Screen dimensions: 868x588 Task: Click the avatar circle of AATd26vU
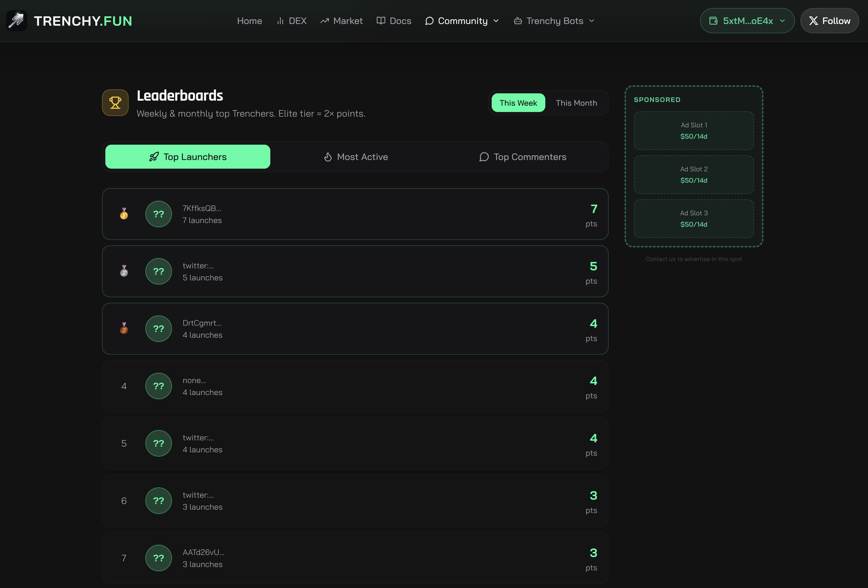tap(159, 558)
